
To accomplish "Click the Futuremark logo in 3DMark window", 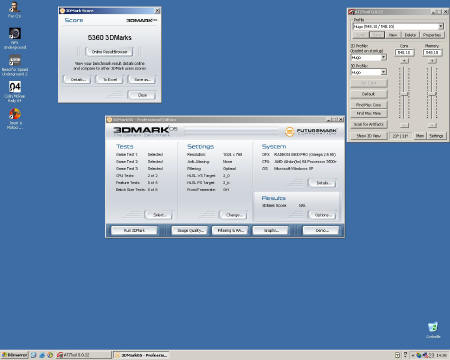I will (310, 131).
